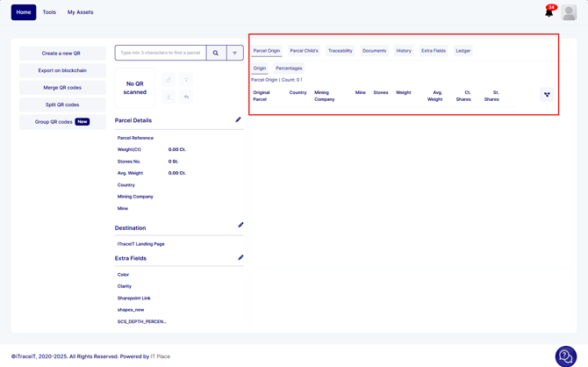Click the search magnifier button

tap(216, 54)
